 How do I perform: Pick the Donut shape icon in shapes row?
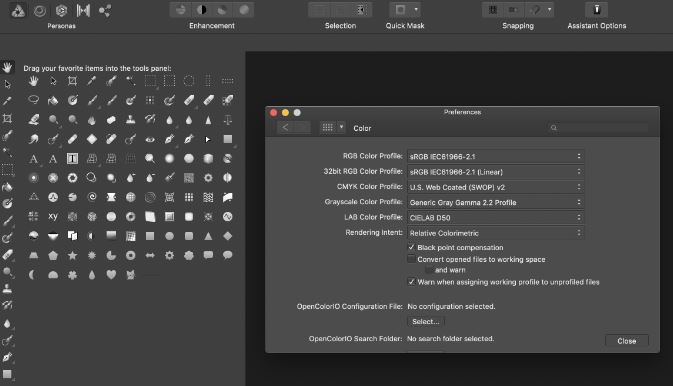[x=130, y=255]
